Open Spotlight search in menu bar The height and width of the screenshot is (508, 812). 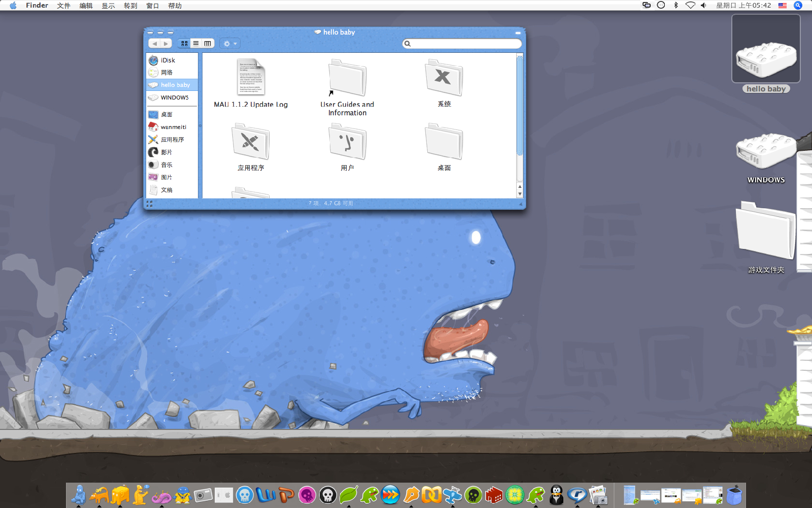(798, 5)
